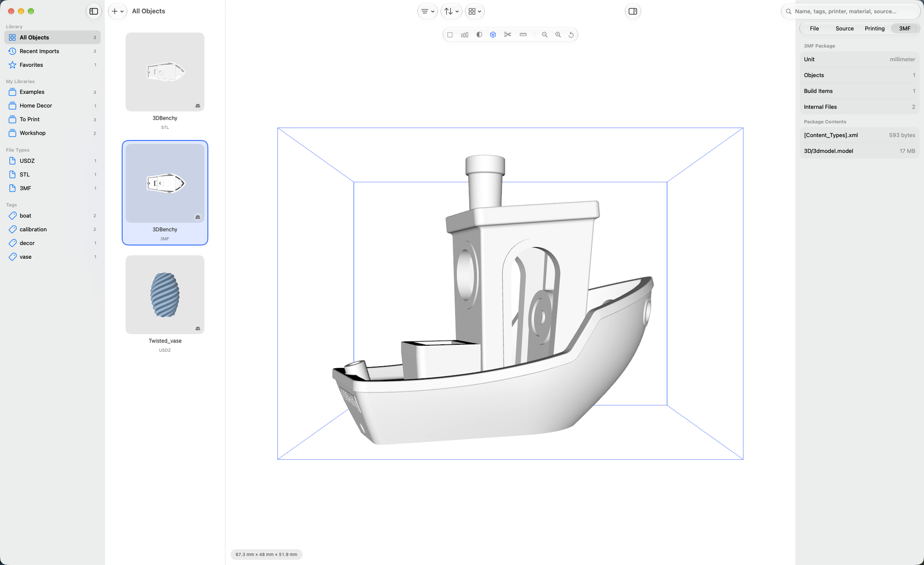Switch to the File tab

814,28
